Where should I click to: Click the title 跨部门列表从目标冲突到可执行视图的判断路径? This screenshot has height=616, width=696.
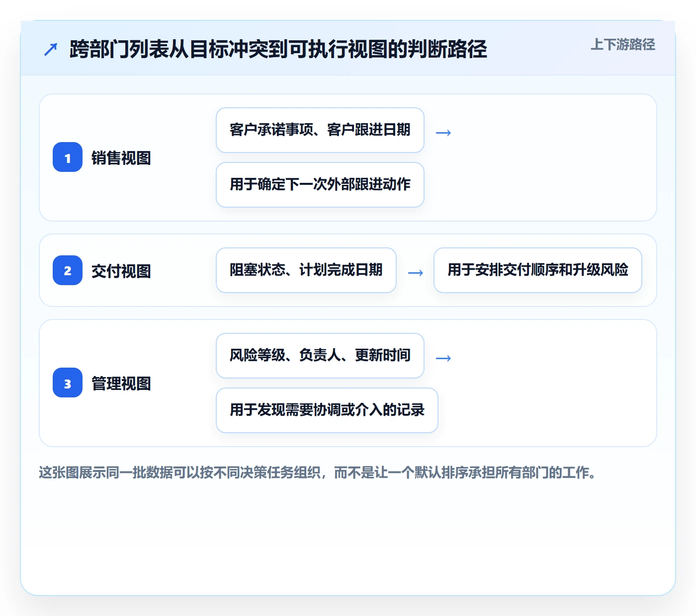click(x=278, y=49)
